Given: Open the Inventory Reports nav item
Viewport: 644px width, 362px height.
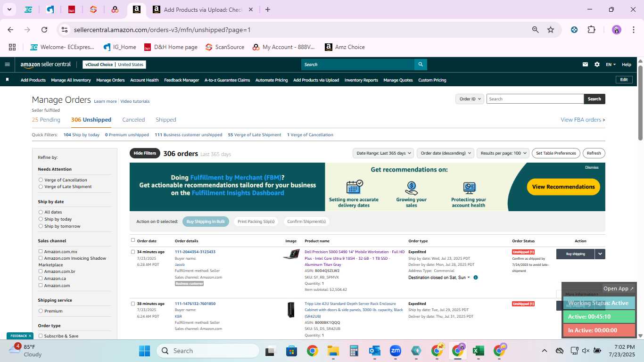Looking at the screenshot, I should click(361, 80).
